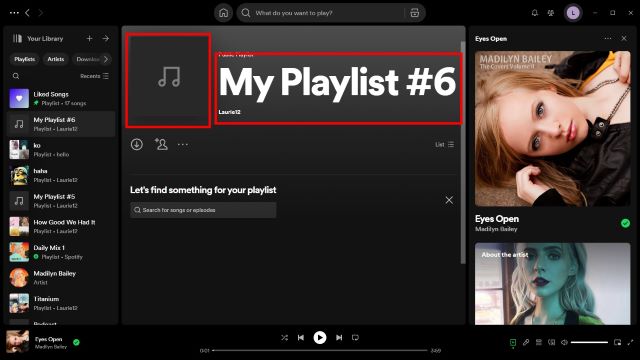Toggle repeat mode
This screenshot has height=360, width=640.
[355, 338]
